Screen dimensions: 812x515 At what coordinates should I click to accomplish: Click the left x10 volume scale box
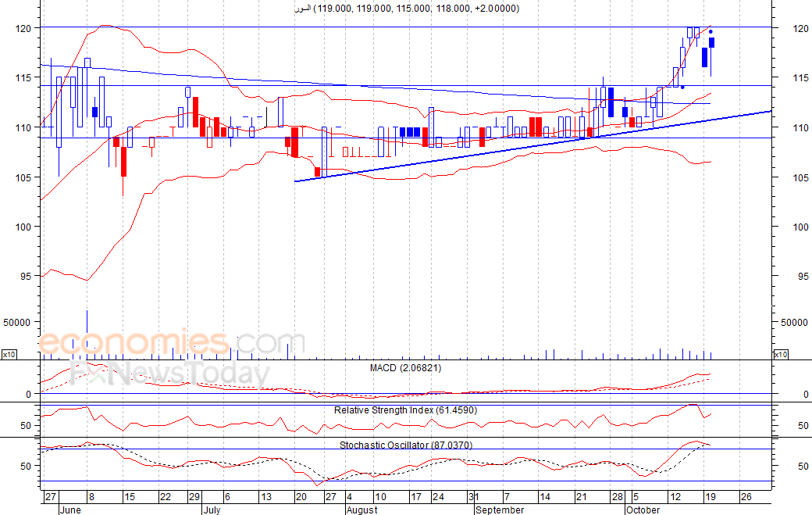pyautogui.click(x=9, y=355)
